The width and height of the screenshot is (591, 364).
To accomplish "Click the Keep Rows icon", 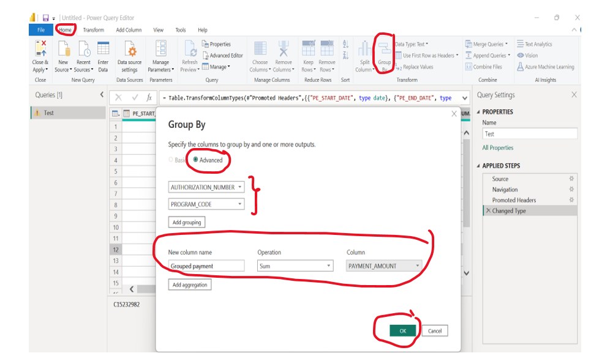I will click(x=308, y=48).
